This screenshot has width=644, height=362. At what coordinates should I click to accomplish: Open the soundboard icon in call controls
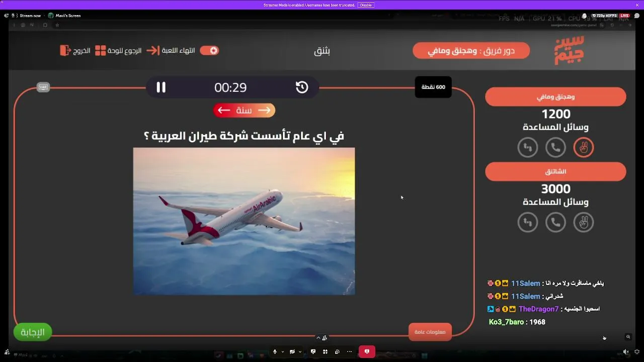pyautogui.click(x=337, y=351)
